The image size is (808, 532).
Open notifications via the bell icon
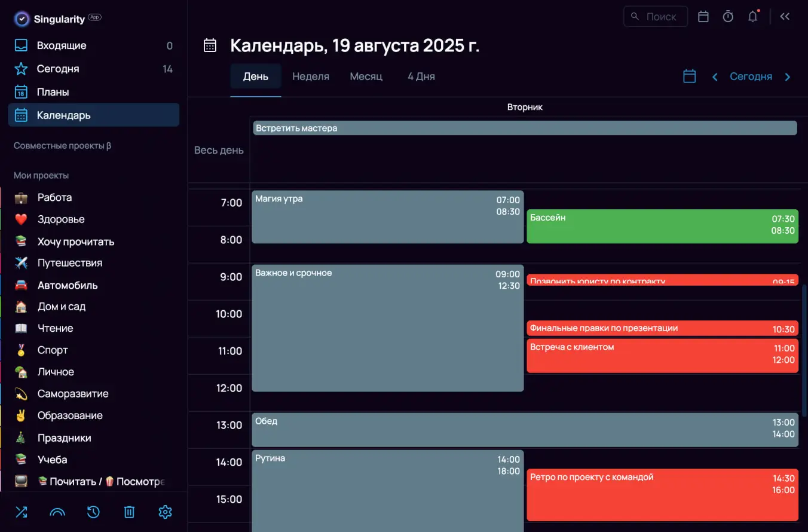pyautogui.click(x=752, y=16)
